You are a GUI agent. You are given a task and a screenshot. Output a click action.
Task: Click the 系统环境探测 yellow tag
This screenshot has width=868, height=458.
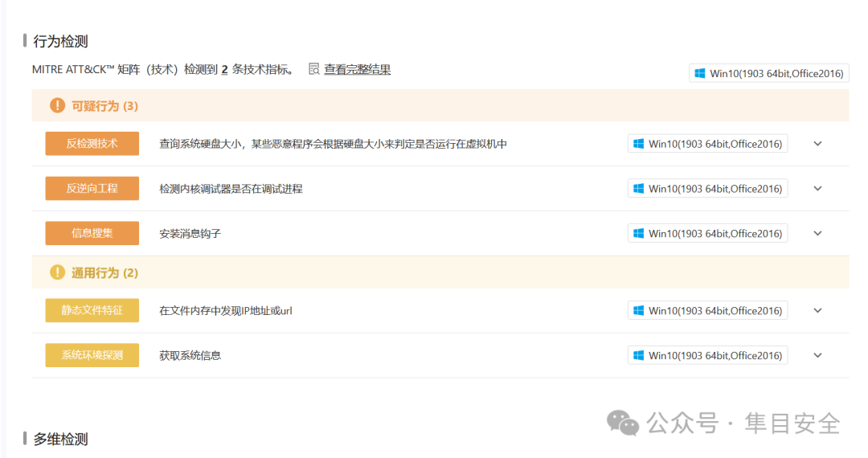(x=92, y=355)
